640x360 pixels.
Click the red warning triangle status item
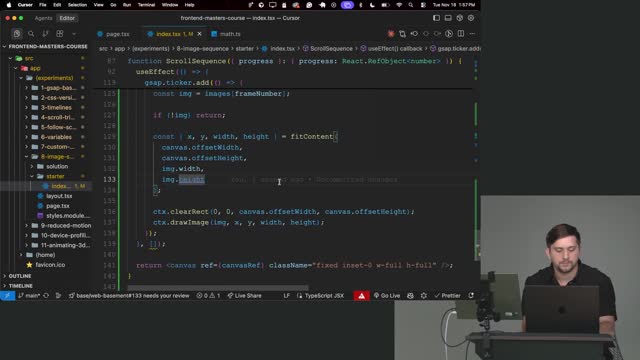(362, 296)
